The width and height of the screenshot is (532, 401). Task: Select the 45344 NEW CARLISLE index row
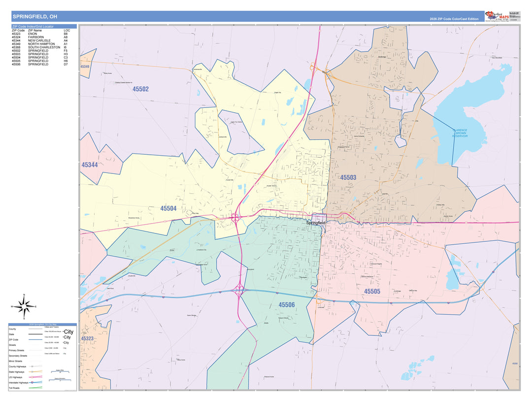(41, 41)
